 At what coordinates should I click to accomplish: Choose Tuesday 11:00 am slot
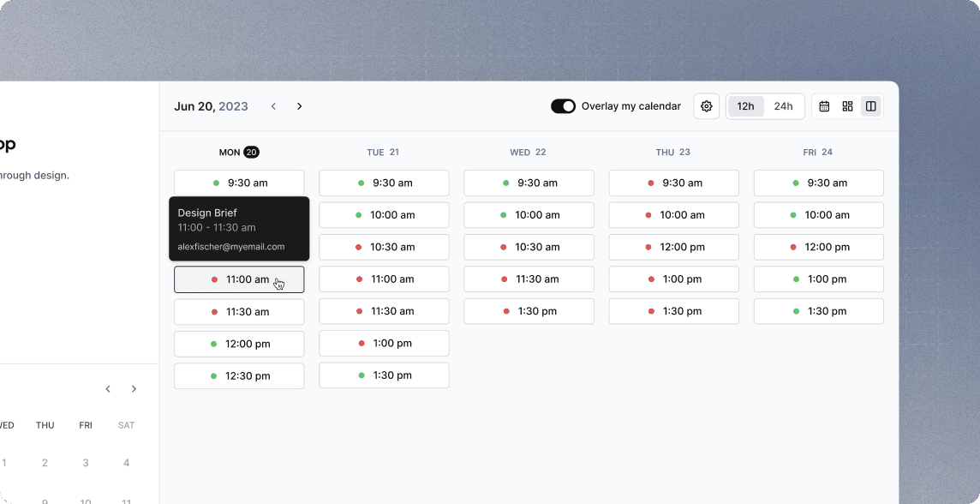(385, 279)
